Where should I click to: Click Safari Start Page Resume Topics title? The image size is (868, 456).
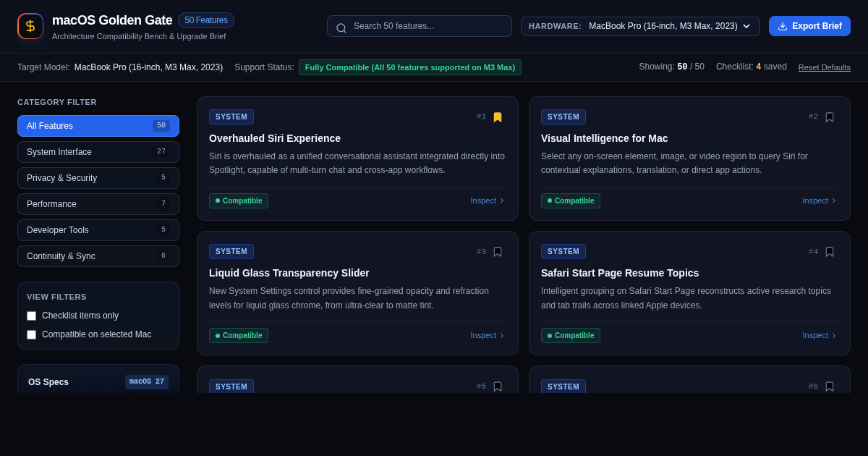[620, 273]
